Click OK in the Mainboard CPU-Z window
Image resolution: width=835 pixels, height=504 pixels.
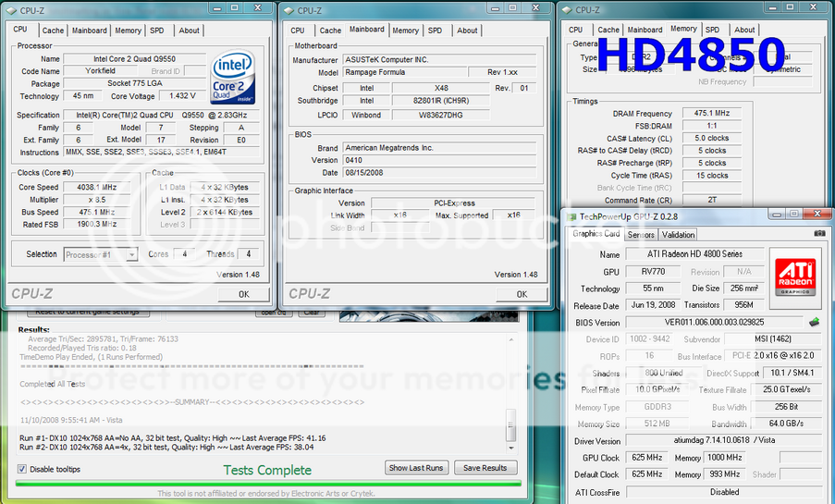coord(522,294)
